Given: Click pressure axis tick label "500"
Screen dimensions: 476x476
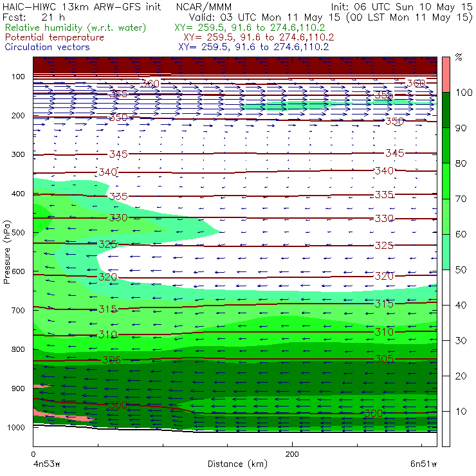Looking at the screenshot, I should (x=18, y=233).
